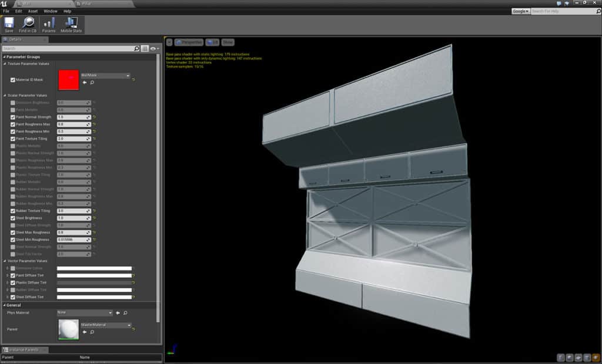The height and width of the screenshot is (364, 602).
Task: Open the Edit menu
Action: [x=18, y=12]
